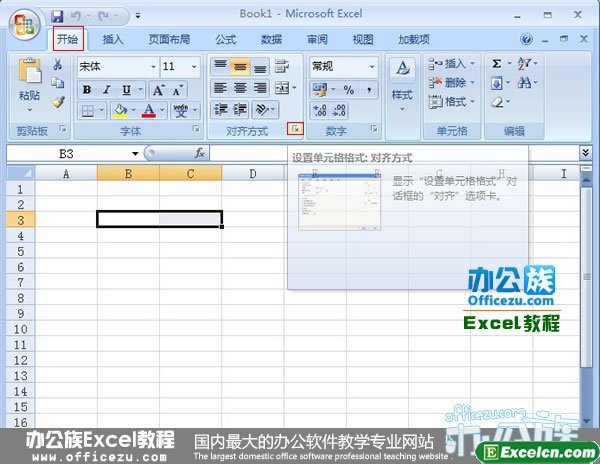Expand the Name Box dropdown arrow
This screenshot has height=464, width=600.
[x=135, y=154]
